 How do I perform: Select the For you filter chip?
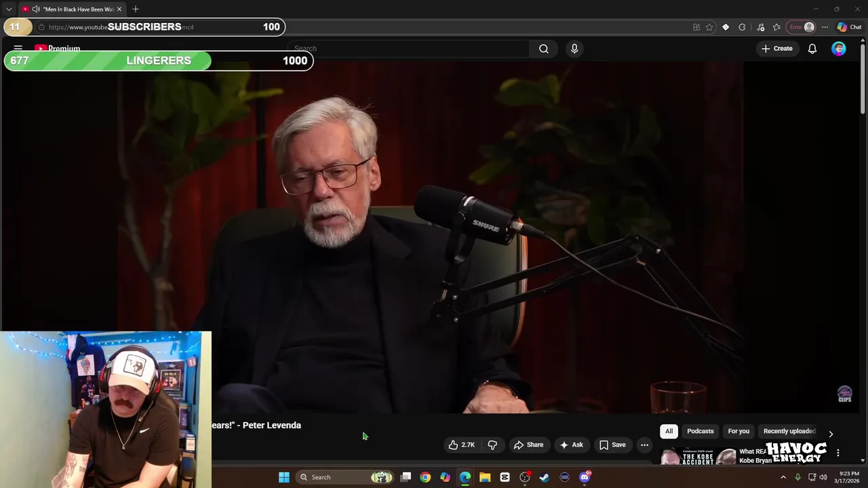[x=738, y=431]
